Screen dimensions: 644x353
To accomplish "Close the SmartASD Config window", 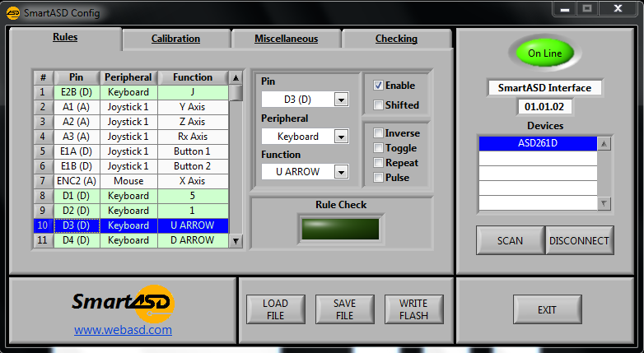I will point(618,8).
